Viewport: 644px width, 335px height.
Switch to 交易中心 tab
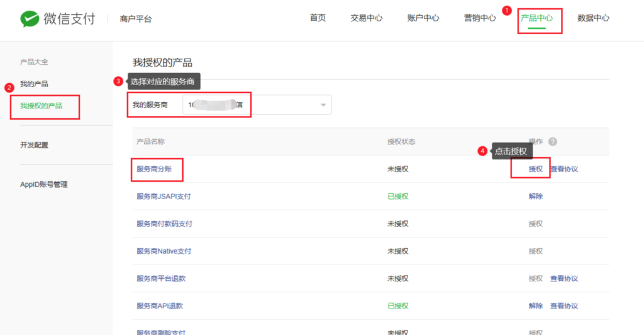(366, 18)
